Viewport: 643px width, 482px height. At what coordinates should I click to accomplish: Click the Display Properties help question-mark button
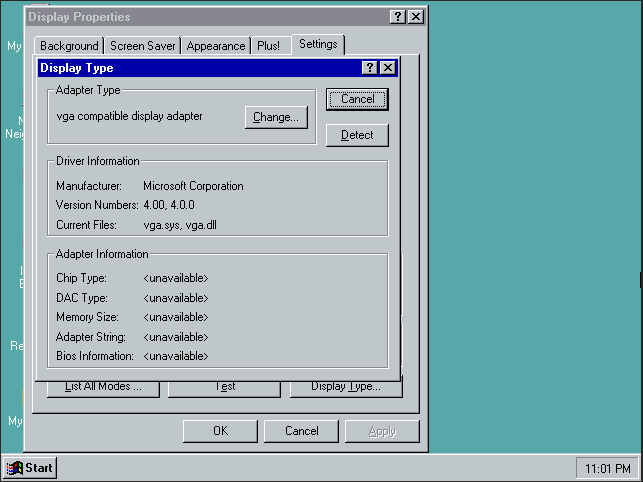coord(398,17)
